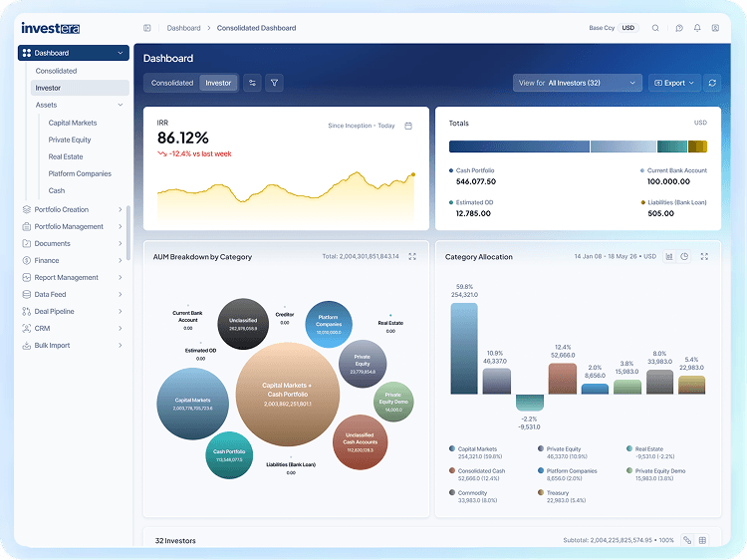This screenshot has width=747, height=560.
Task: Click the CRM sidebar icon
Action: tap(27, 329)
